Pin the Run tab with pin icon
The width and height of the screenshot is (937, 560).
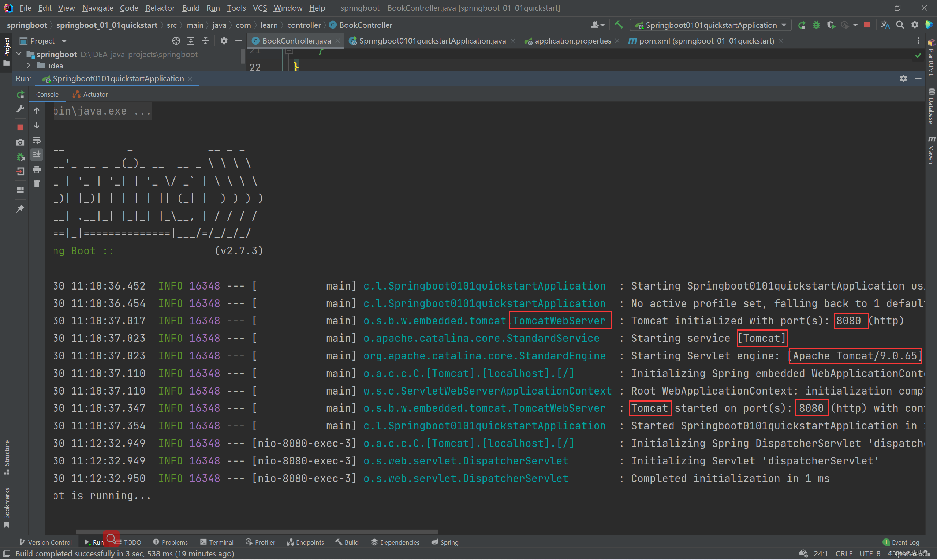click(x=20, y=209)
